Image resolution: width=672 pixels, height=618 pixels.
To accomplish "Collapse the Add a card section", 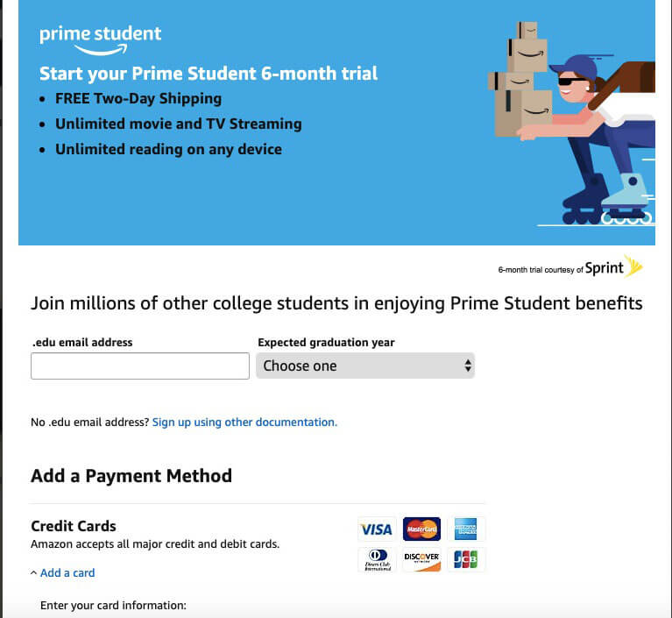I will [x=67, y=573].
